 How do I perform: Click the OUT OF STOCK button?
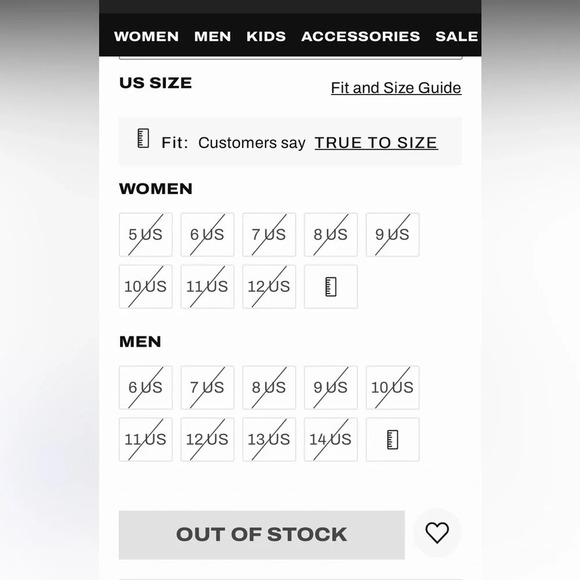point(262,535)
